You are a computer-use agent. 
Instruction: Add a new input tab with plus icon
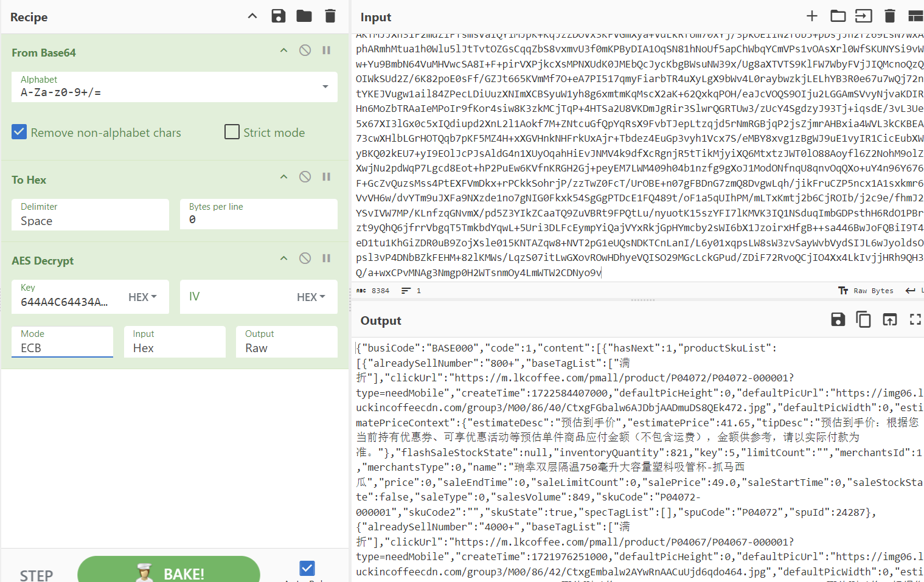click(x=812, y=16)
